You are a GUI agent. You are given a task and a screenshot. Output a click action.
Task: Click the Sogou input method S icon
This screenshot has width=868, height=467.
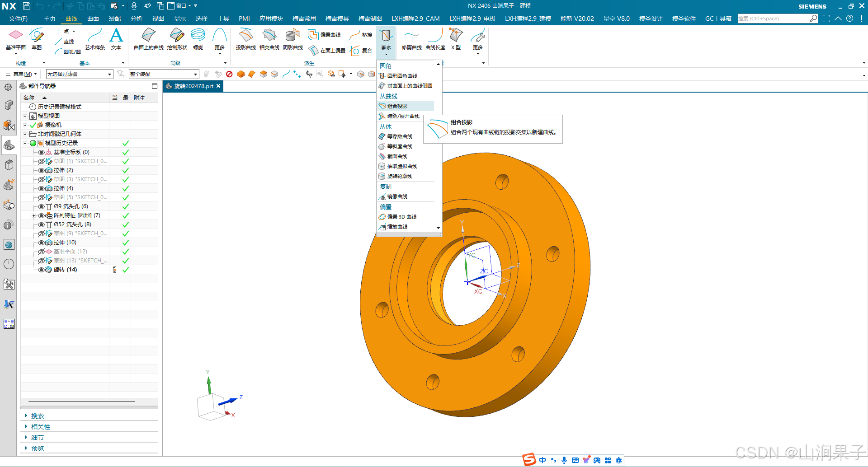click(x=529, y=460)
